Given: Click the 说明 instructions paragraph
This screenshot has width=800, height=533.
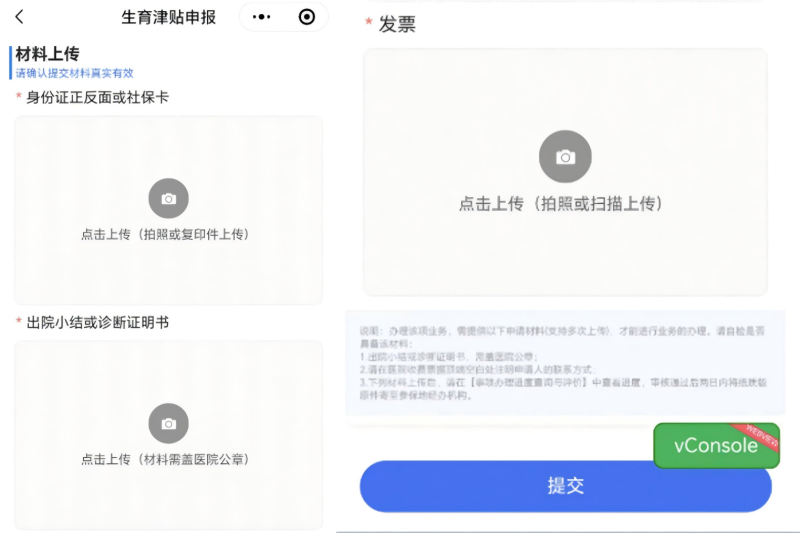Looking at the screenshot, I should (x=565, y=362).
